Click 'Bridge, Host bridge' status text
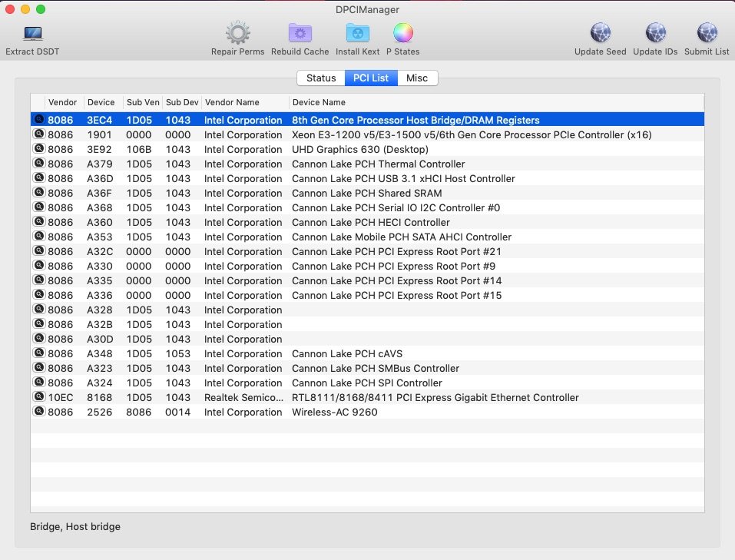This screenshot has width=735, height=560. 75,526
